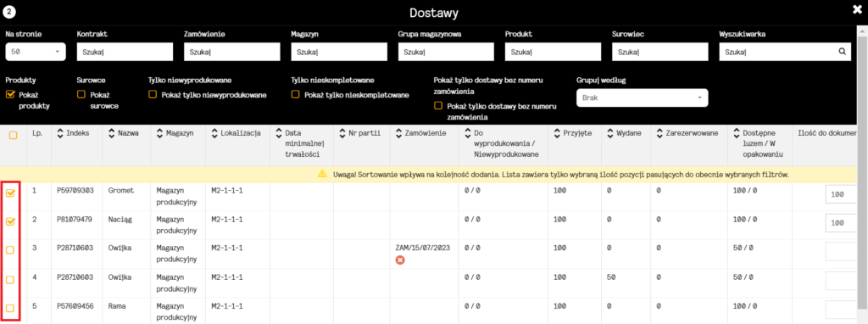The height and width of the screenshot is (324, 868).
Task: Sort by Przyjęte column sort icon
Action: 557,133
